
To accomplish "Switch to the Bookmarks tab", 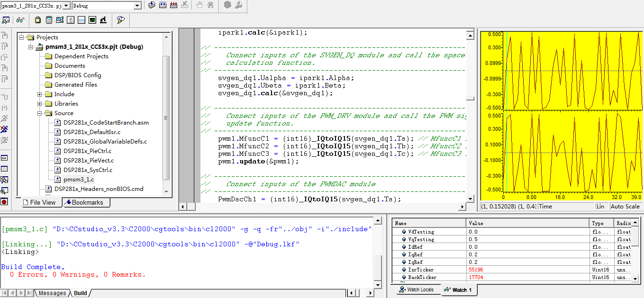I will (86, 202).
